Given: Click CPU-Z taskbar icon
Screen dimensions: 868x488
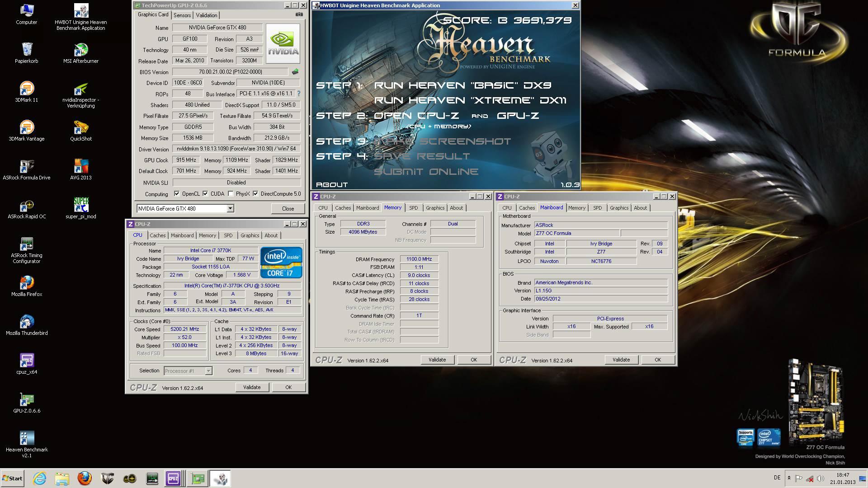Looking at the screenshot, I should tap(173, 478).
